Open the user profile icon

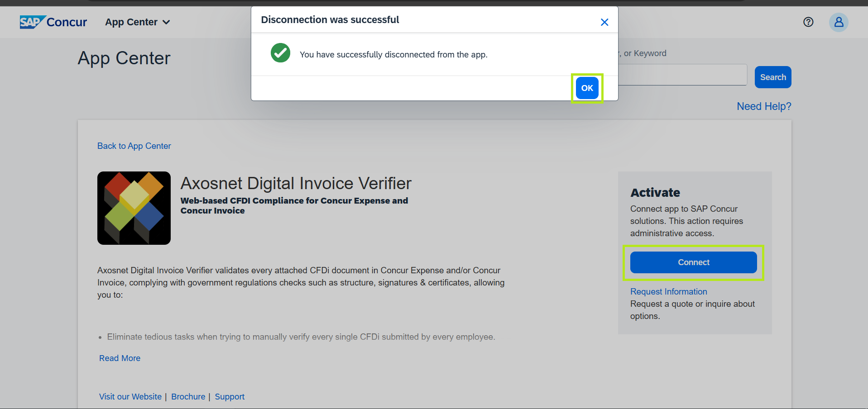coord(839,22)
